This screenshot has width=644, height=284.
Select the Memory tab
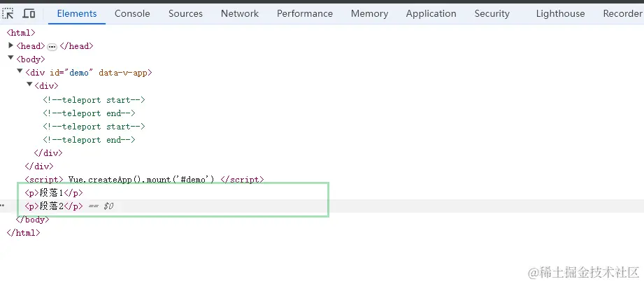click(x=369, y=13)
